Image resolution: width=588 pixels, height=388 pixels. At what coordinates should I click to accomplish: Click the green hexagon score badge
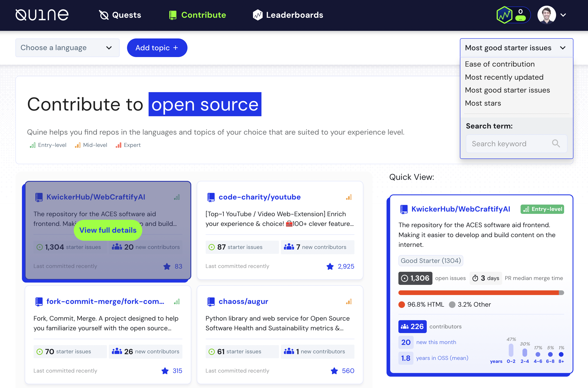tap(504, 15)
